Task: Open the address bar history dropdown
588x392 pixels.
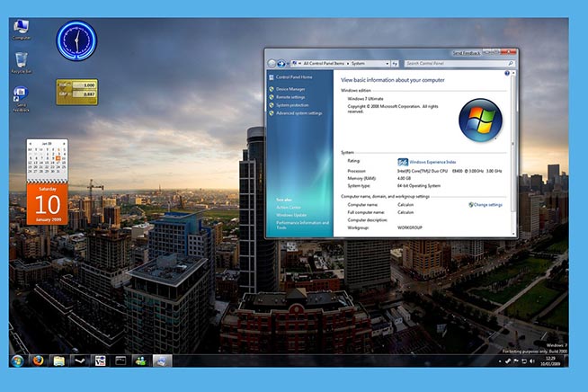Action: click(x=387, y=64)
